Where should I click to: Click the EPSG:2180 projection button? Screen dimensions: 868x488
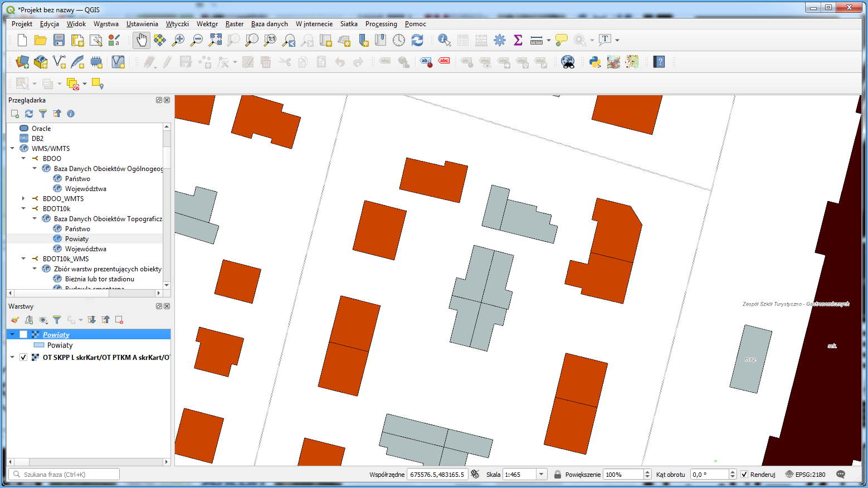click(x=806, y=475)
